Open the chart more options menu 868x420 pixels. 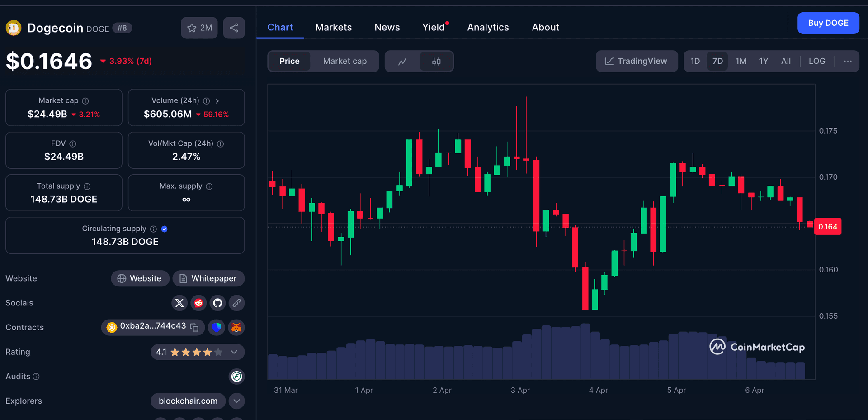tap(848, 61)
